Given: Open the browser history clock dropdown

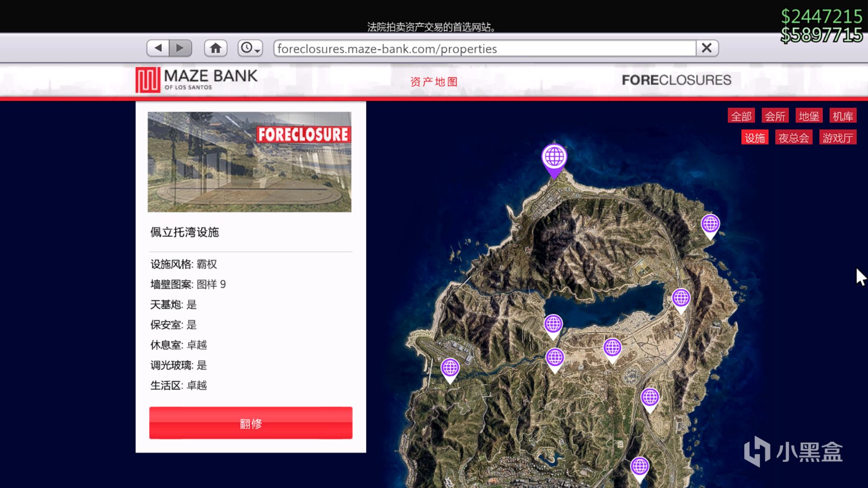Looking at the screenshot, I should (250, 48).
